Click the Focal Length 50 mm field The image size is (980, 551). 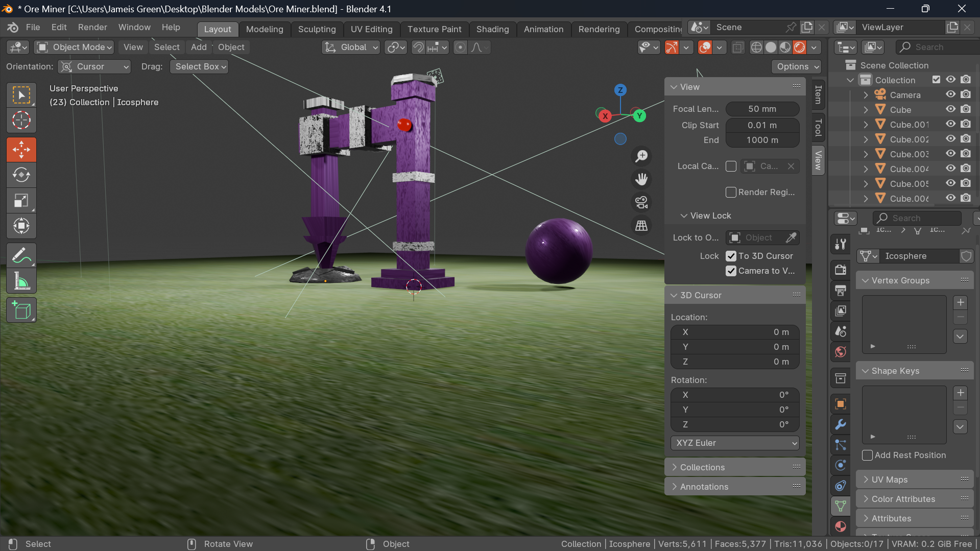click(762, 109)
